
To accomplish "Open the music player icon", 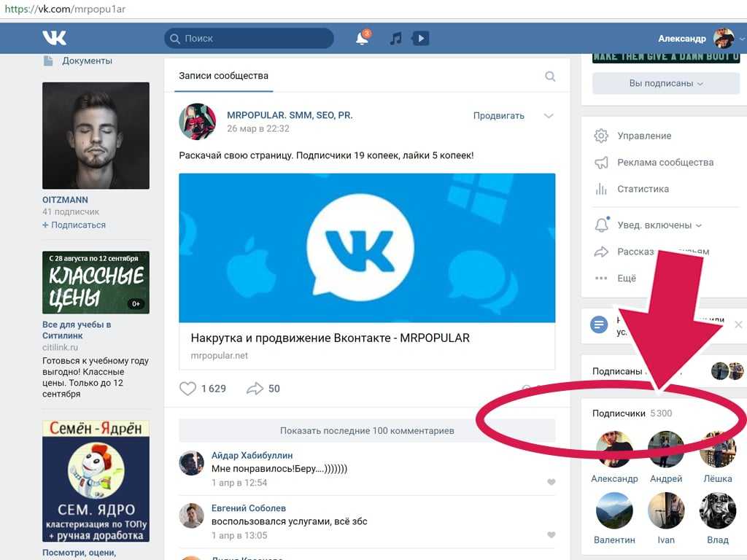I will pyautogui.click(x=395, y=38).
